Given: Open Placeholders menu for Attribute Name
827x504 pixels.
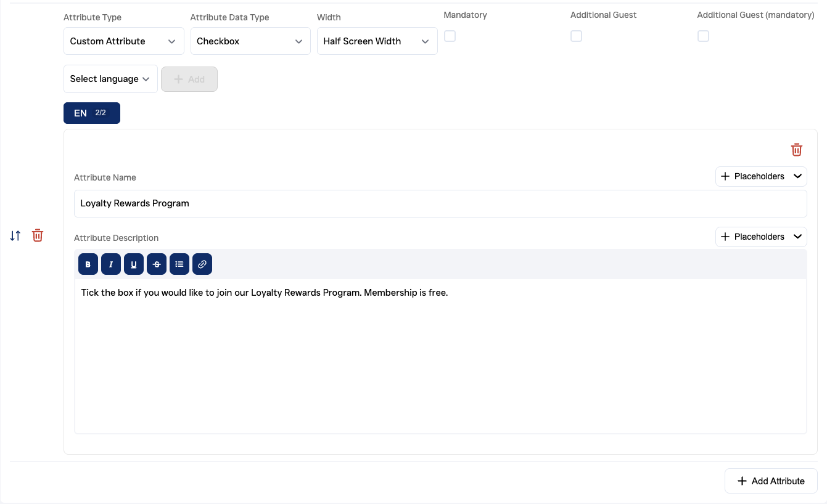Looking at the screenshot, I should [761, 176].
